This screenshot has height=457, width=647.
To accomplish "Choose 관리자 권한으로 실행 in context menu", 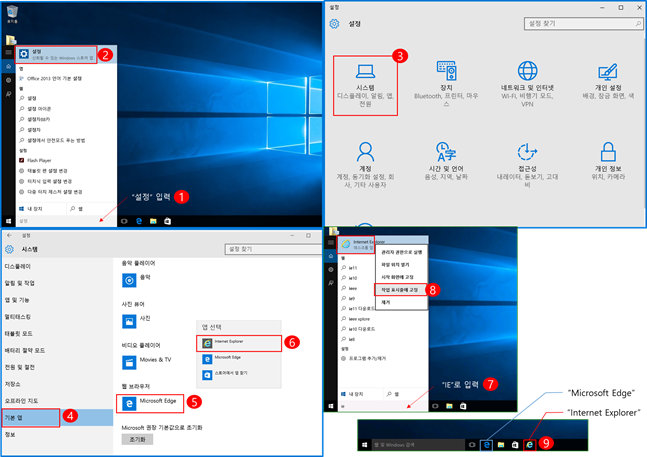I will (401, 252).
